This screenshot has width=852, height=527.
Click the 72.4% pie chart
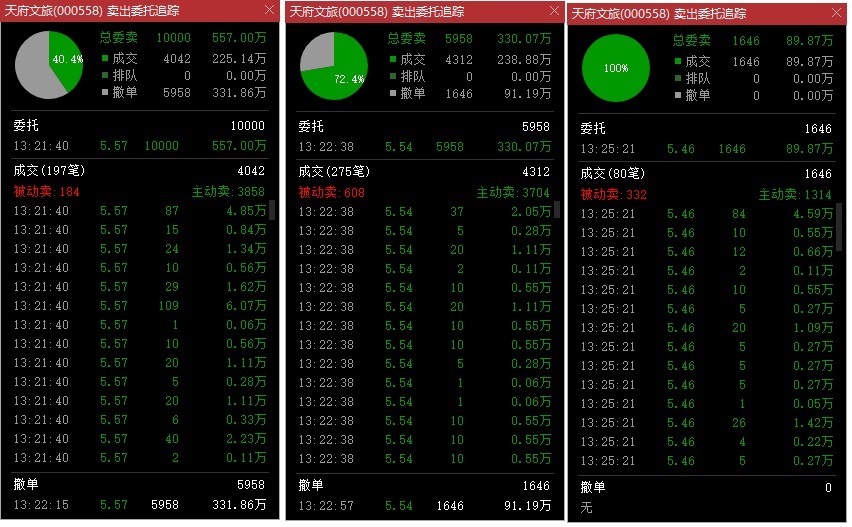(334, 66)
